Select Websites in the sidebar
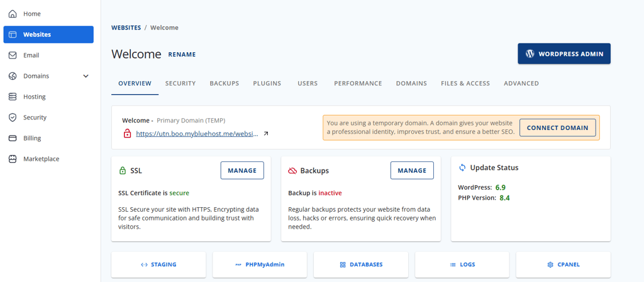 click(48, 35)
